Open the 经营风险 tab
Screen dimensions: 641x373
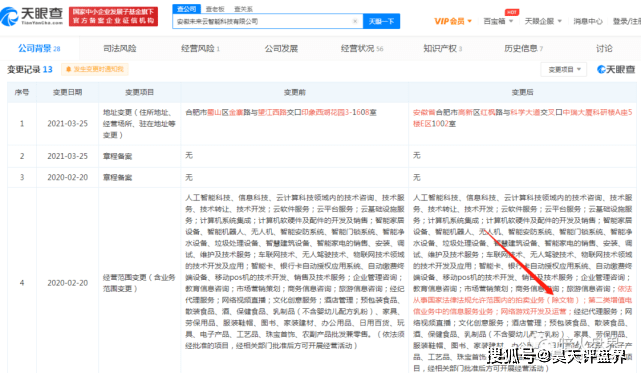tap(200, 48)
